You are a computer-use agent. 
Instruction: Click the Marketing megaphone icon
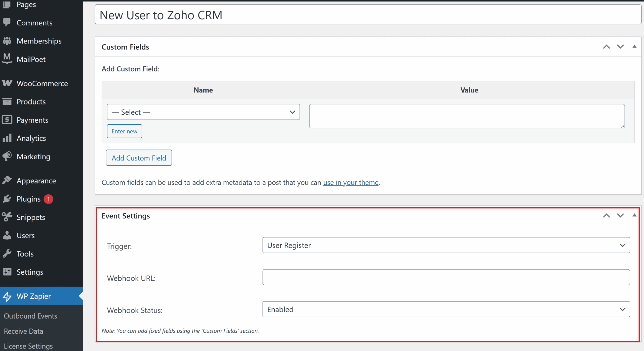pos(7,156)
